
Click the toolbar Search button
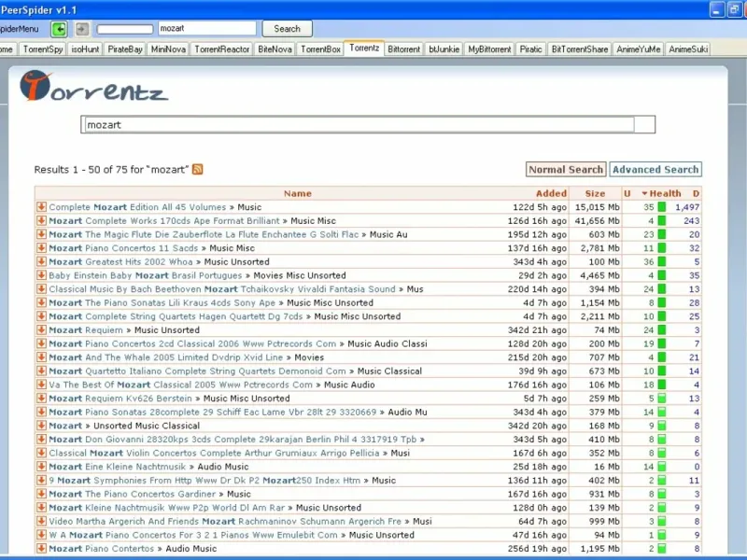[x=288, y=29]
